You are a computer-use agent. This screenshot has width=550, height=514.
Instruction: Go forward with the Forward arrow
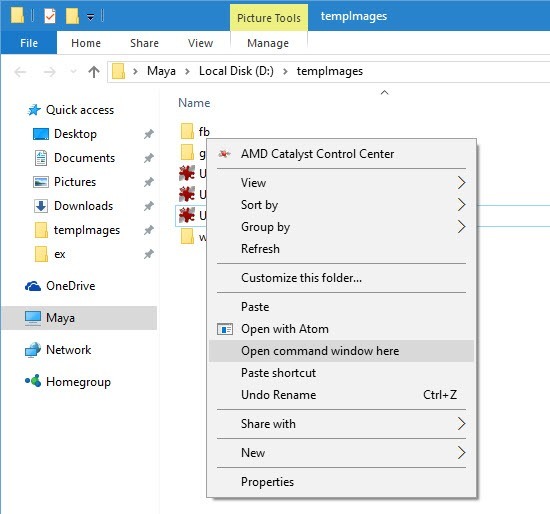coord(49,72)
